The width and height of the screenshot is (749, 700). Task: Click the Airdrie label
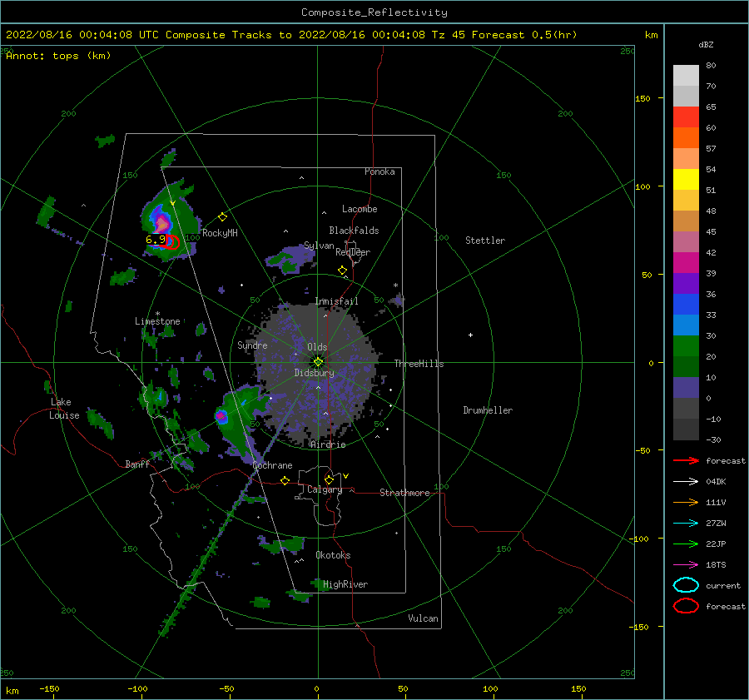(x=328, y=444)
